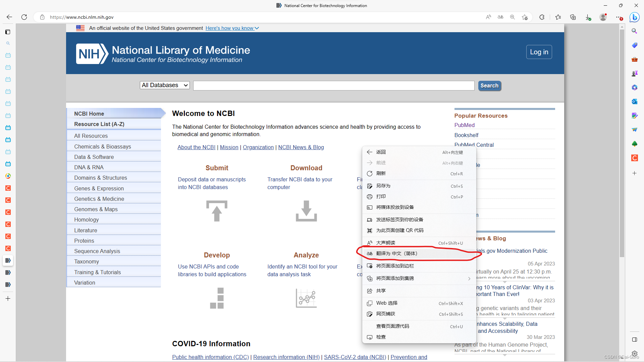Add this page to favorites star

point(525,17)
